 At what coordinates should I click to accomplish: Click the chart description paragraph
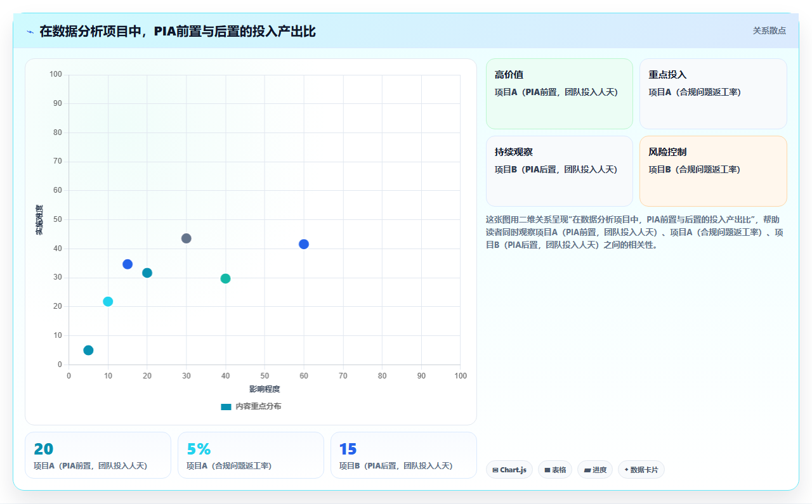[x=635, y=232]
